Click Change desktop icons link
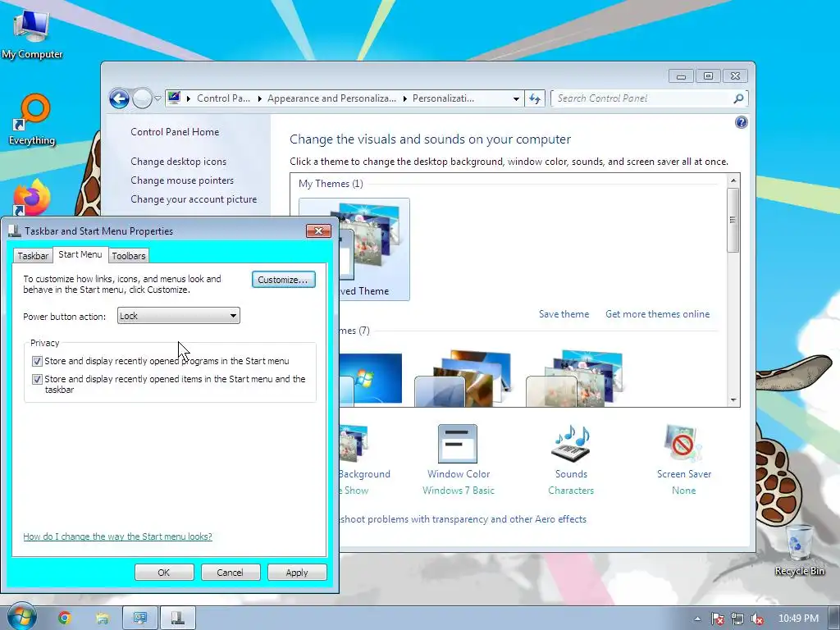The width and height of the screenshot is (840, 630). tap(178, 162)
